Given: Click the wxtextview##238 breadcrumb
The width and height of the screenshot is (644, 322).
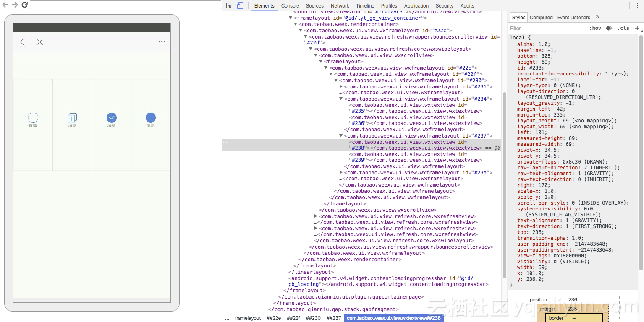Looking at the screenshot, I should tap(394, 318).
